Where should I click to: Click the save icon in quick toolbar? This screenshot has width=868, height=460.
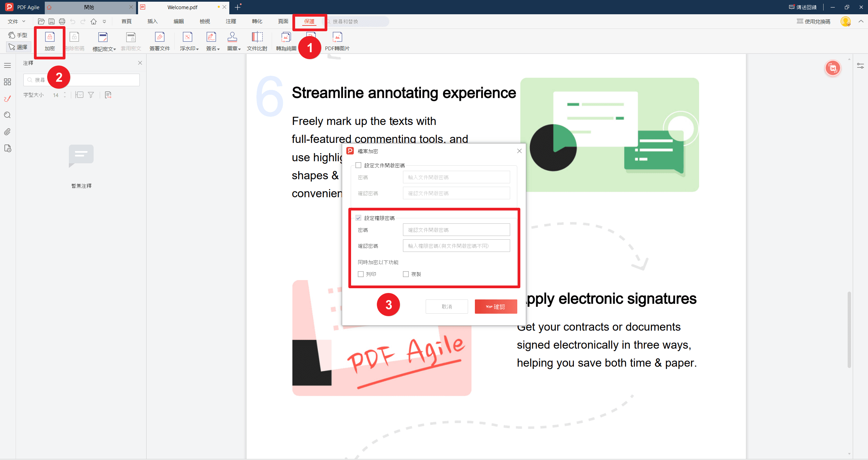[x=52, y=21]
